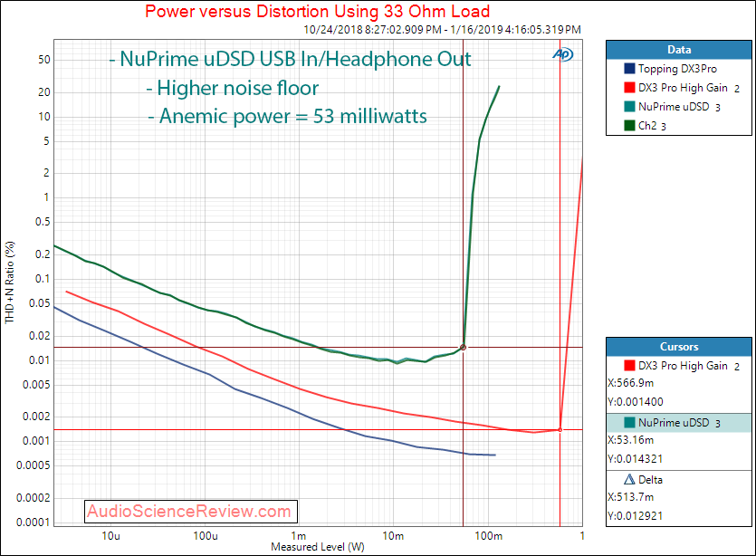756x556 pixels.
Task: Select DX3 Pro High Gain label in the Data legend
Action: [683, 88]
